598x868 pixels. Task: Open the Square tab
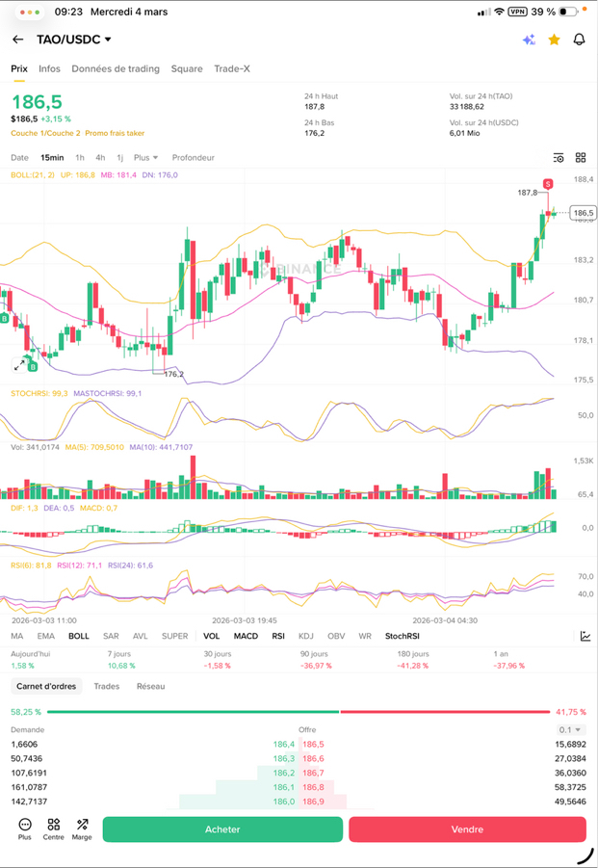pos(187,68)
